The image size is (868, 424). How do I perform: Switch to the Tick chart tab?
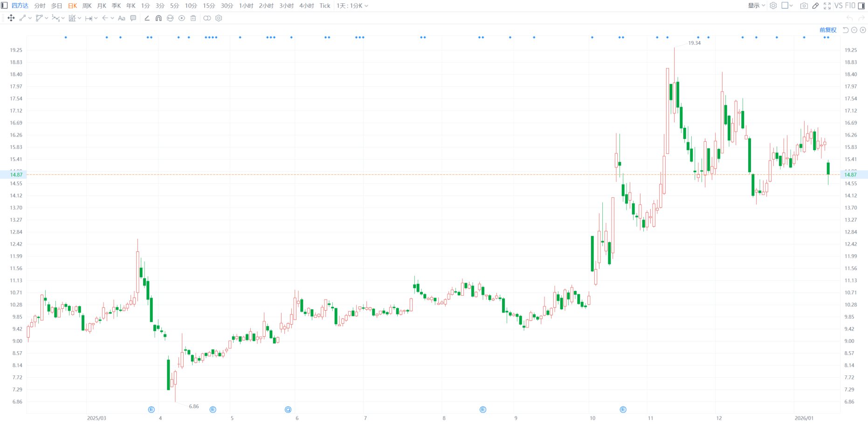(x=325, y=6)
